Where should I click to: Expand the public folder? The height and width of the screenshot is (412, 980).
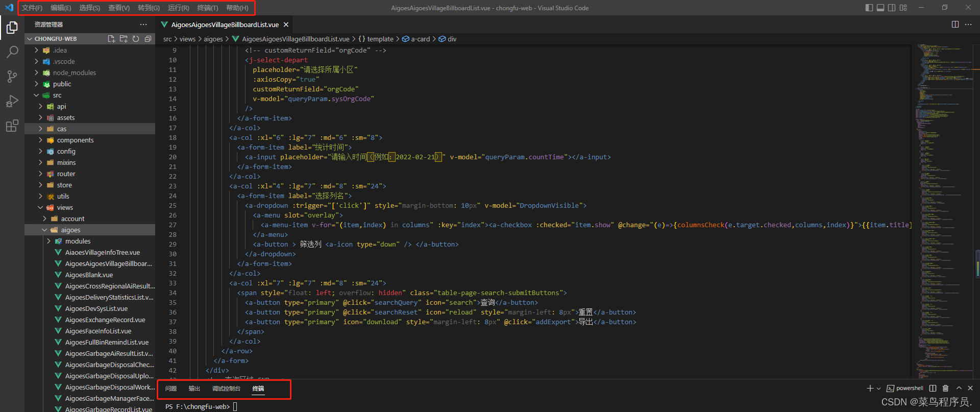pos(90,84)
